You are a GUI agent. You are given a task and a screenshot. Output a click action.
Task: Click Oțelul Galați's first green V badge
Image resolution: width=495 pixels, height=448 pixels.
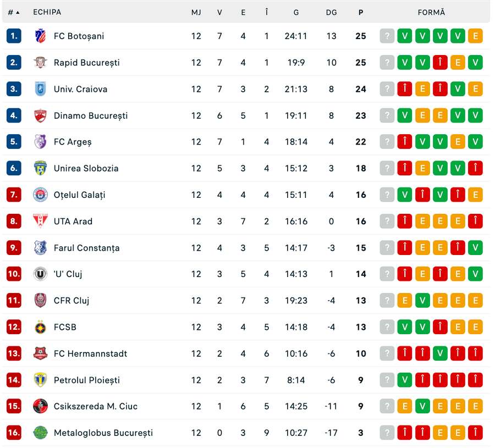(x=405, y=195)
